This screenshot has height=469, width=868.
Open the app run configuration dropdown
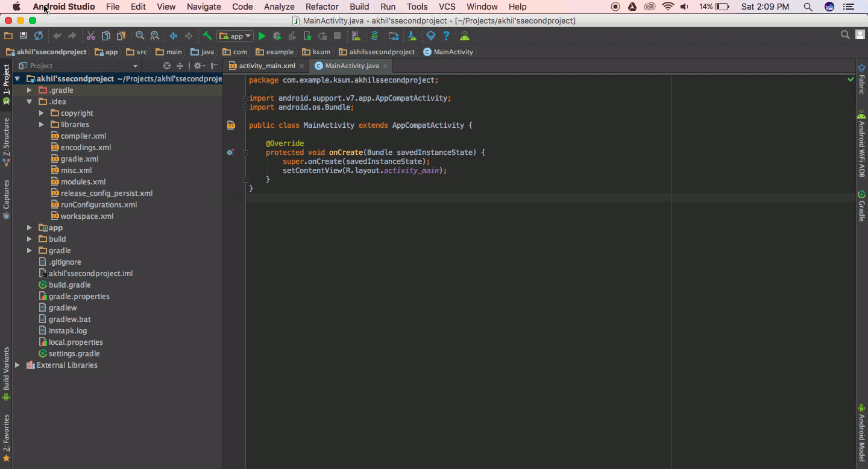pos(235,36)
